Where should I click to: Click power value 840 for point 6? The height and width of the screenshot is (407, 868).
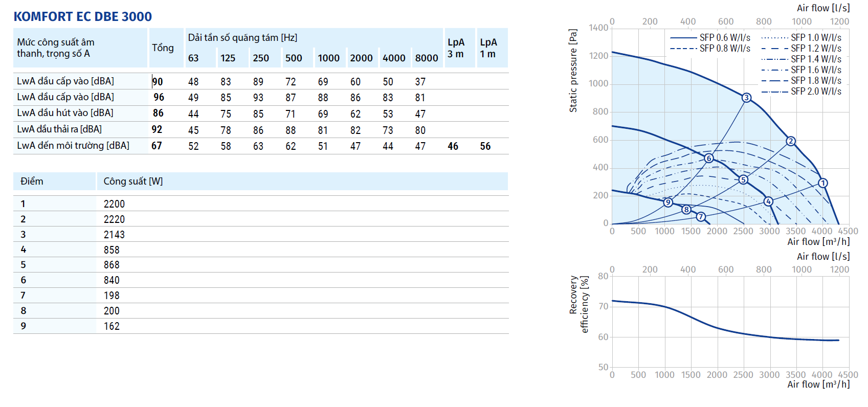coord(112,280)
